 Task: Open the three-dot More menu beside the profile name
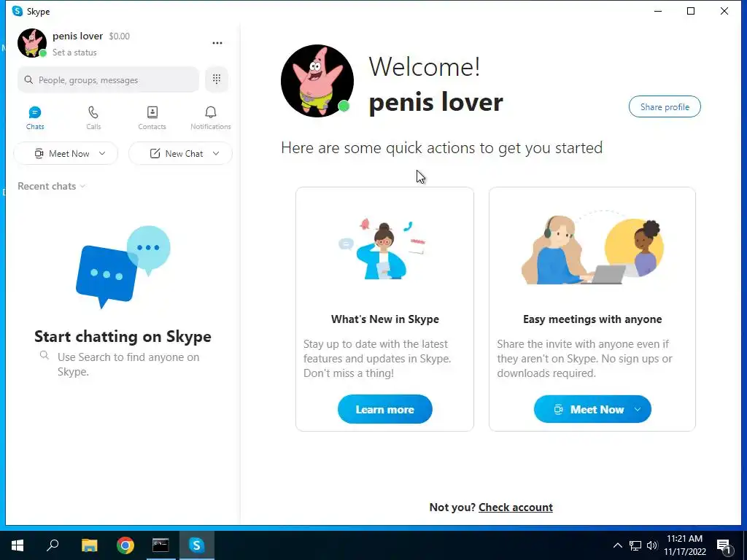217,43
